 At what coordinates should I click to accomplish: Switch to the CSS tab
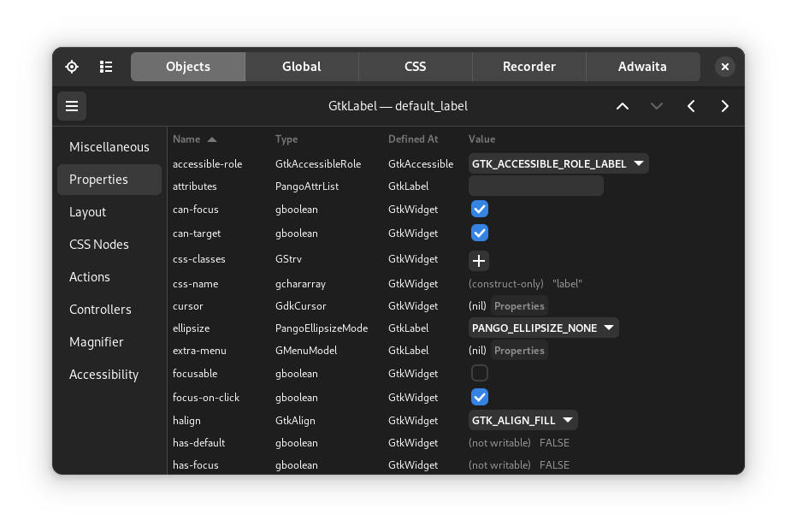(x=415, y=67)
